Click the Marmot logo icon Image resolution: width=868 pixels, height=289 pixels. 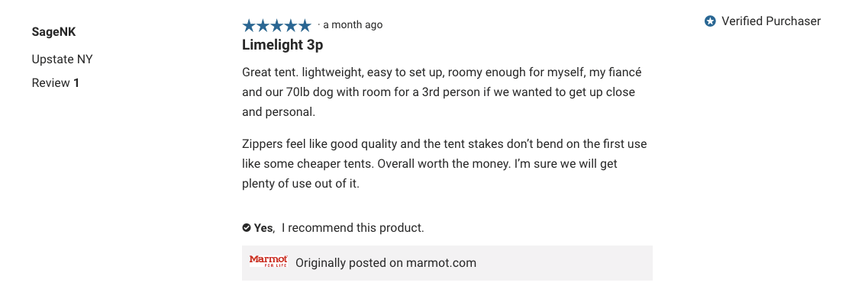click(x=269, y=262)
